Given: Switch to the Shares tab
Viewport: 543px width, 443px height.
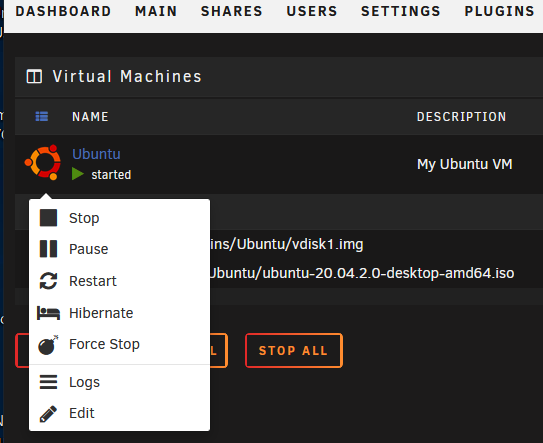Looking at the screenshot, I should point(232,11).
